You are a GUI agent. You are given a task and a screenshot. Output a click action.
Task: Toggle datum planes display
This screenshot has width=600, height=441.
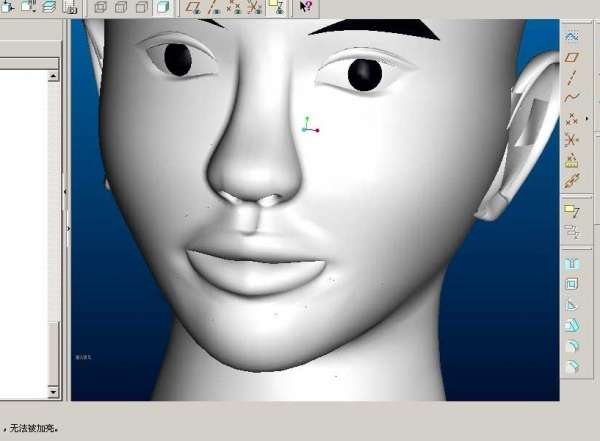(194, 7)
